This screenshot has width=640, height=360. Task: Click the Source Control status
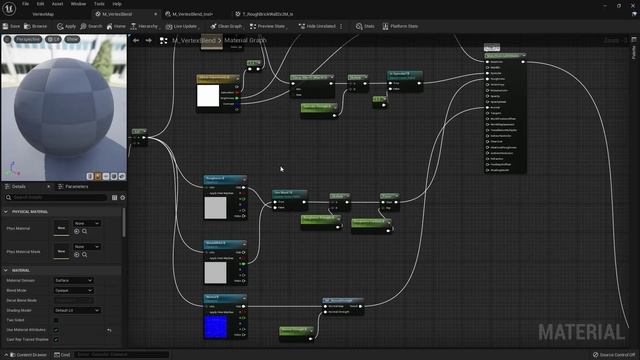[x=614, y=355]
